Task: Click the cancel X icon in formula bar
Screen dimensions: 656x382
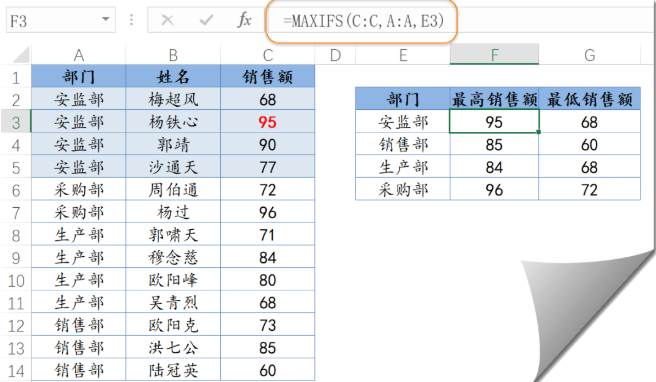Action: tap(167, 20)
